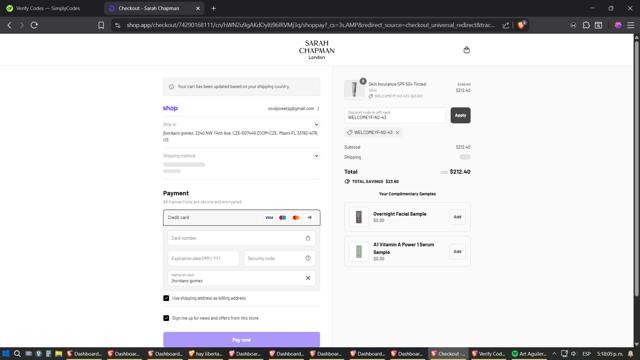Click the card number lock icon
The image size is (640, 360).
coord(308,238)
